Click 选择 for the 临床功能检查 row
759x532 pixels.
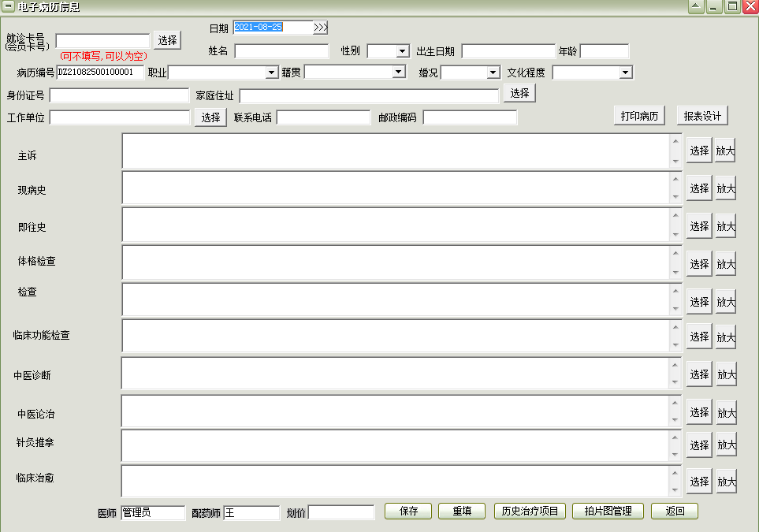699,337
